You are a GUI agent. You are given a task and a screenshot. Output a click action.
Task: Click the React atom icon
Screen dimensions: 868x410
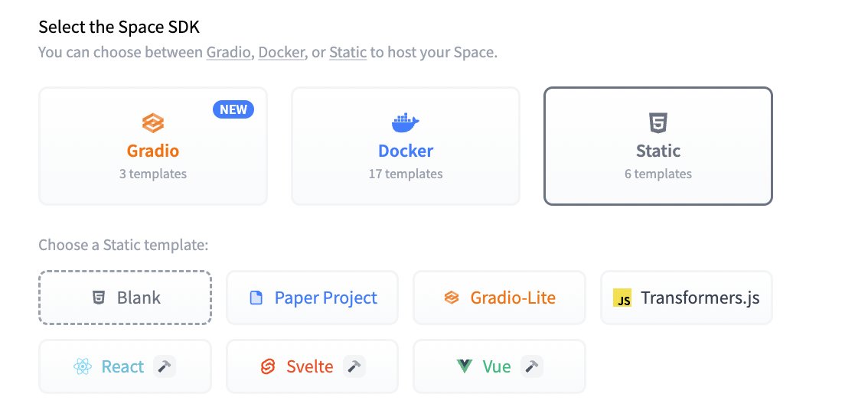click(x=82, y=366)
